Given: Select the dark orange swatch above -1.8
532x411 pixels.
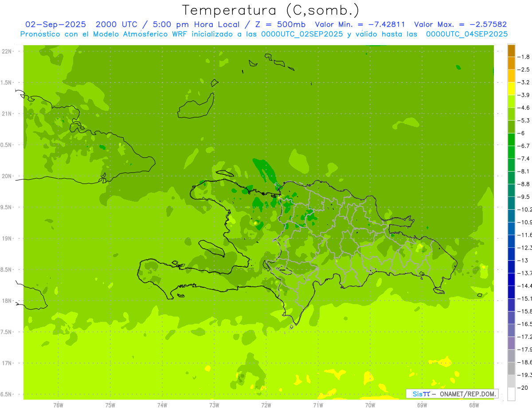Looking at the screenshot, I should (511, 51).
